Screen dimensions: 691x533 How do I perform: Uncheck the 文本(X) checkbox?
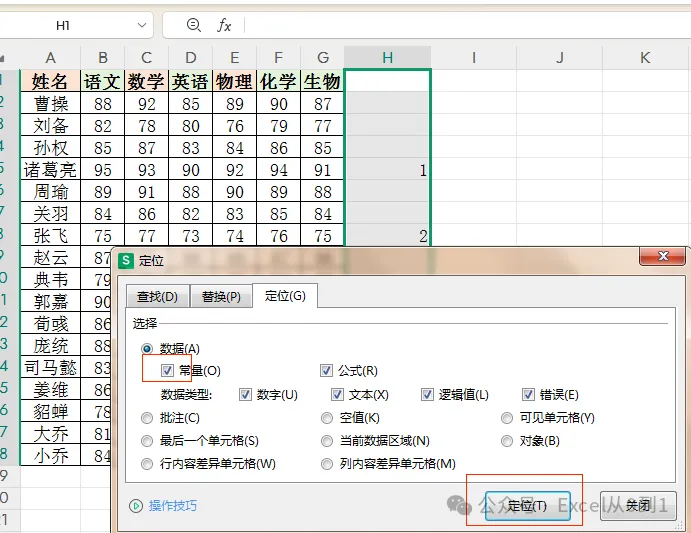pos(337,394)
